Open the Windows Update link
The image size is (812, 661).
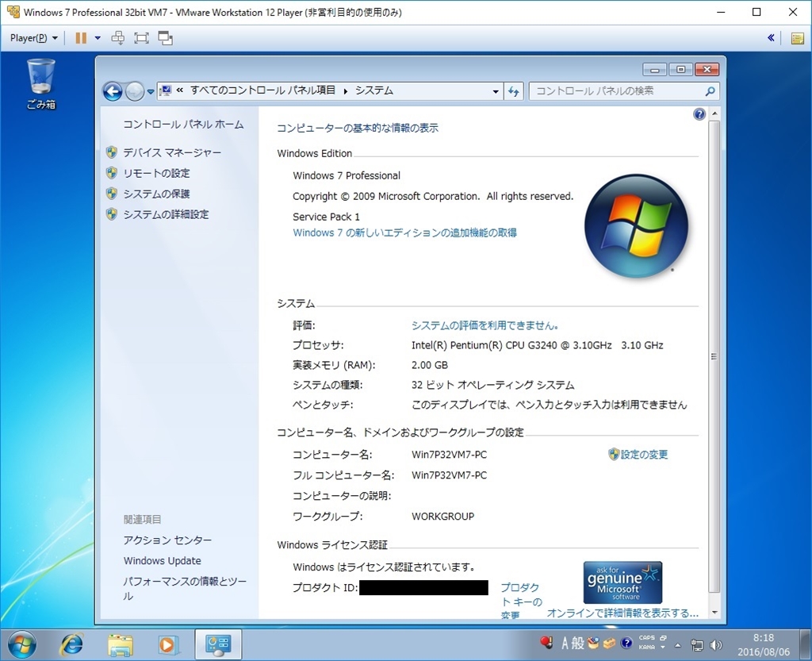point(162,560)
